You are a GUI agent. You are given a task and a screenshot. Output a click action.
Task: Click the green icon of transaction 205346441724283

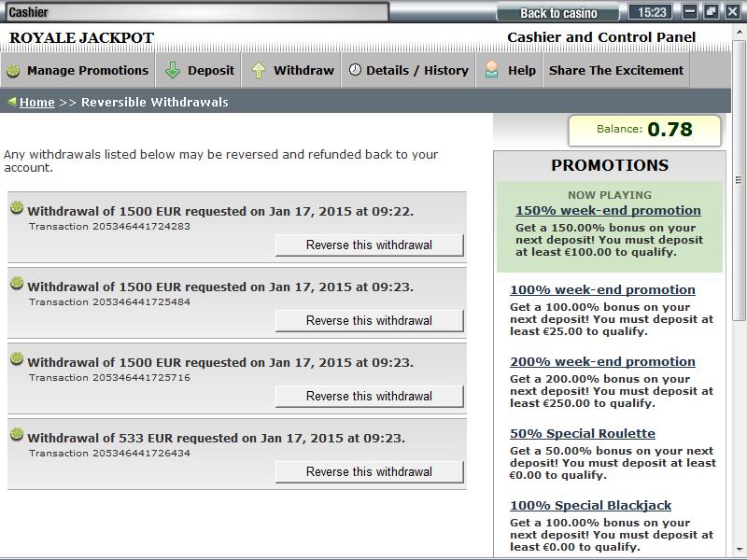17,207
